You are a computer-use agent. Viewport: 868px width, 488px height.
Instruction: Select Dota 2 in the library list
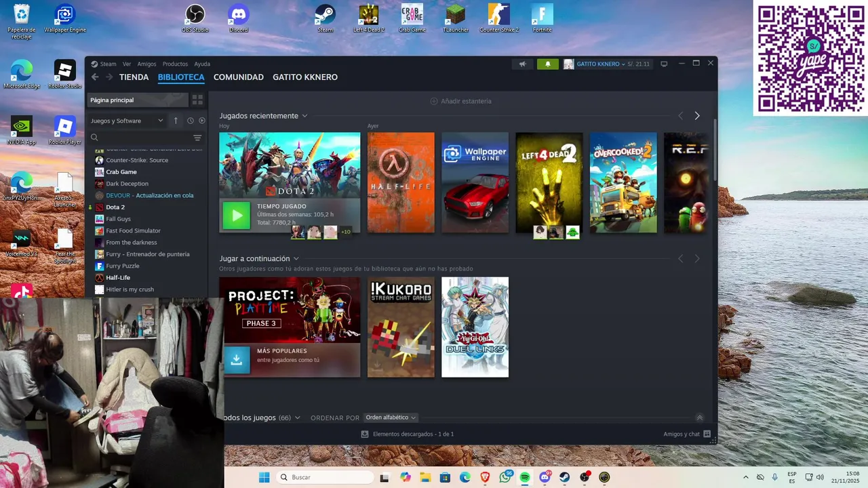tap(115, 207)
